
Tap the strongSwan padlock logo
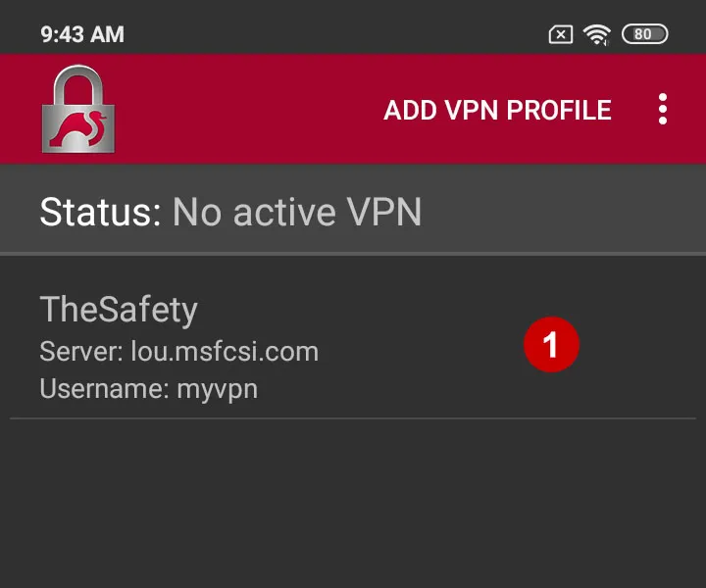click(x=78, y=109)
